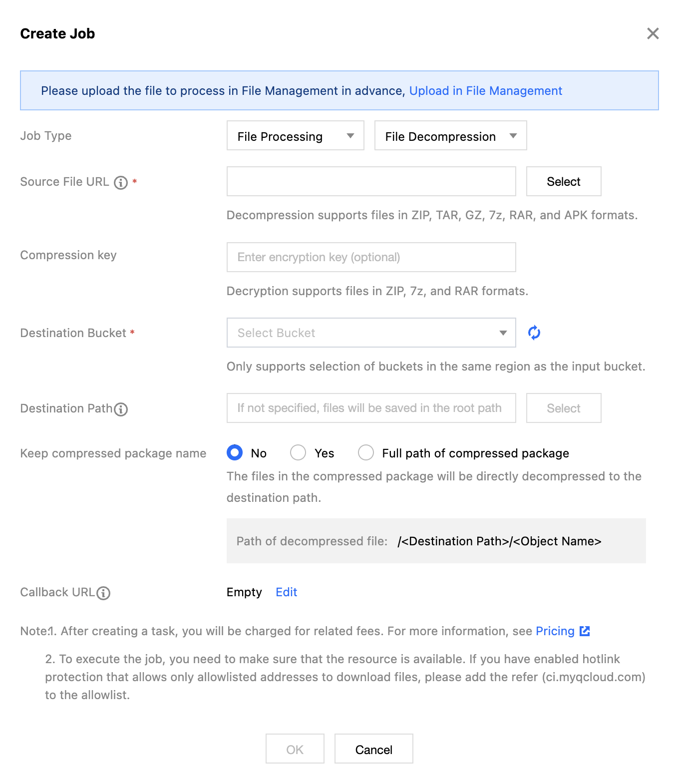
Task: Click the external link icon beside Pricing
Action: click(x=585, y=631)
